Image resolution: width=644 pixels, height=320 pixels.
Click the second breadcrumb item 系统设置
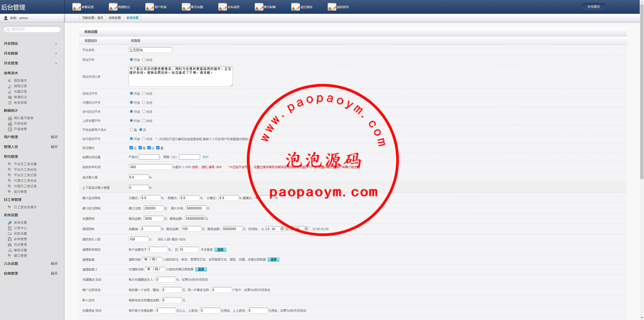click(115, 18)
